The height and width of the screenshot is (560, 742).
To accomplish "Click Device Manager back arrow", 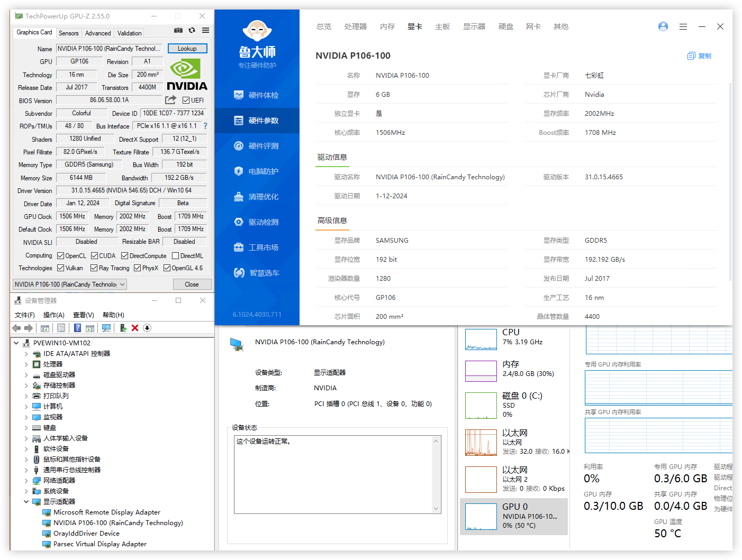I will tap(16, 328).
